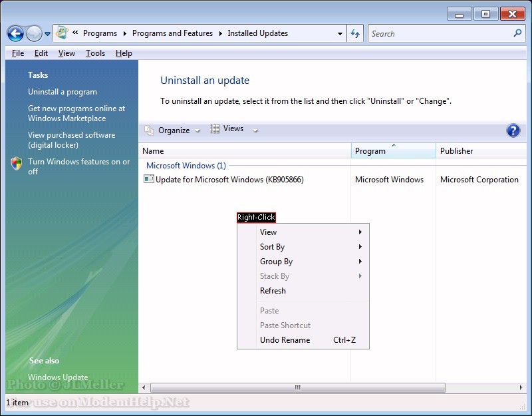Expand the Group By submenu arrow
This screenshot has height=416, width=532.
click(360, 261)
